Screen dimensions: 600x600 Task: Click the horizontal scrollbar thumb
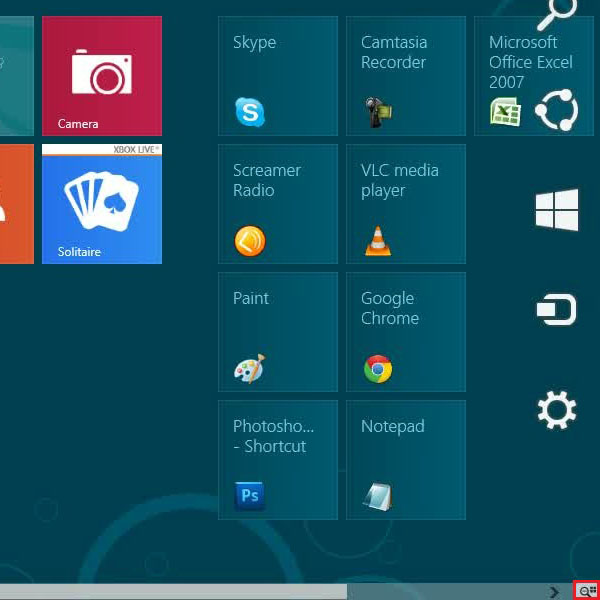[x=173, y=592]
